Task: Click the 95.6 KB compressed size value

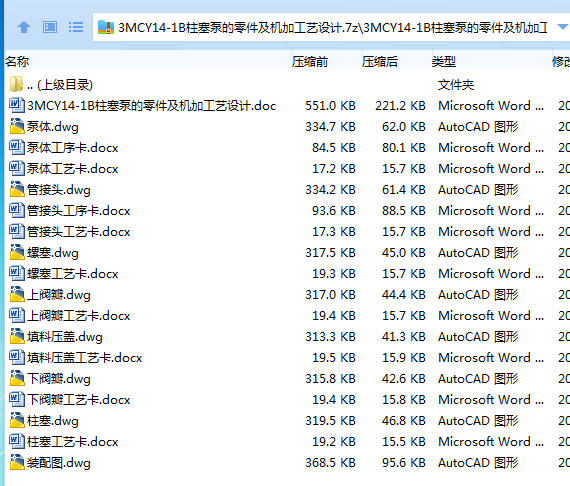Action: [x=404, y=462]
